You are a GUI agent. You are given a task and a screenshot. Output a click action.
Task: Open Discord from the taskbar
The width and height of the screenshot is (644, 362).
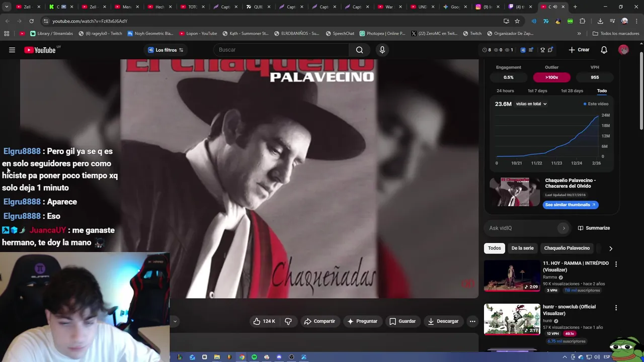pyautogui.click(x=279, y=357)
